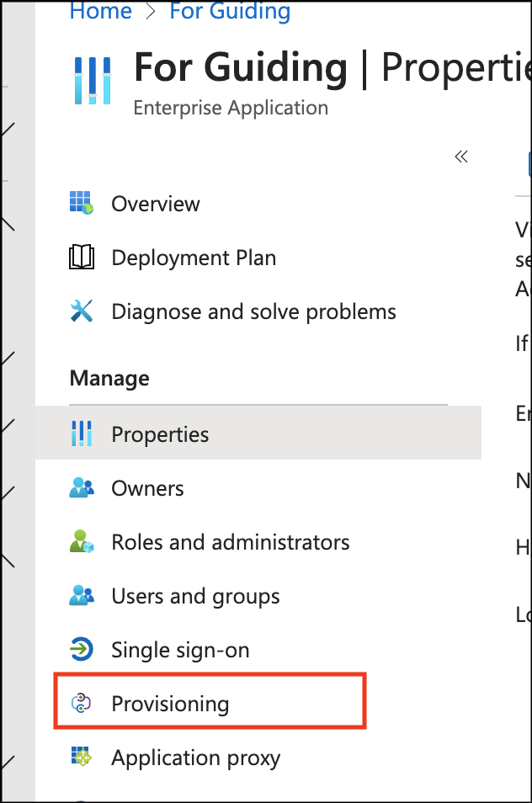Click the Roles and administrators icon
This screenshot has height=803, width=532.
(82, 542)
